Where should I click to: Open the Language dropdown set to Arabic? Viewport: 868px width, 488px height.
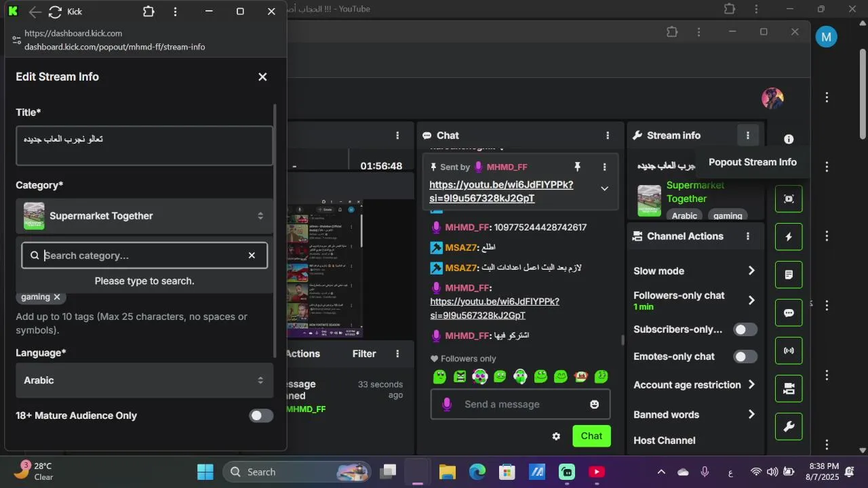point(144,380)
